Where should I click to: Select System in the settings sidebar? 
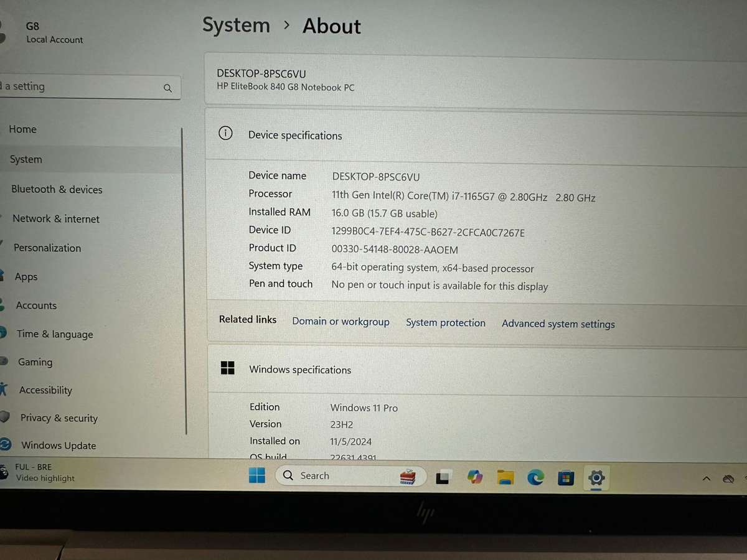point(26,159)
